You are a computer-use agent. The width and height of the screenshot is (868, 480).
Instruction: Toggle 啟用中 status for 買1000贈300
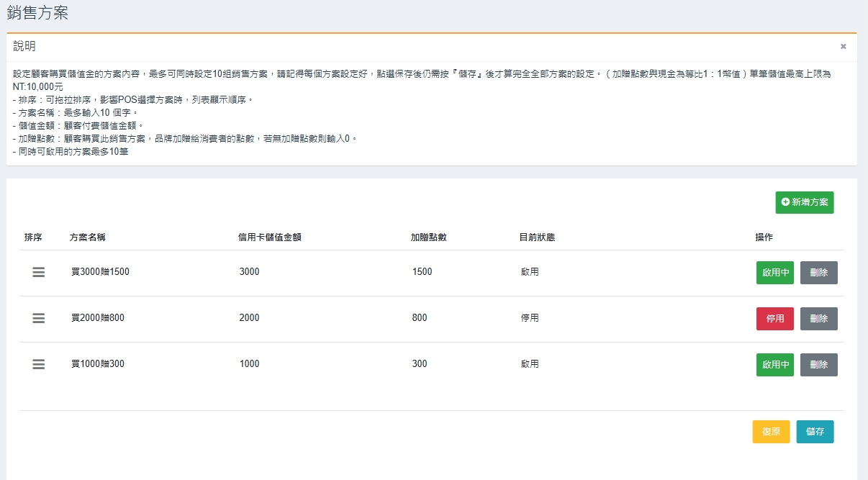[x=774, y=365]
